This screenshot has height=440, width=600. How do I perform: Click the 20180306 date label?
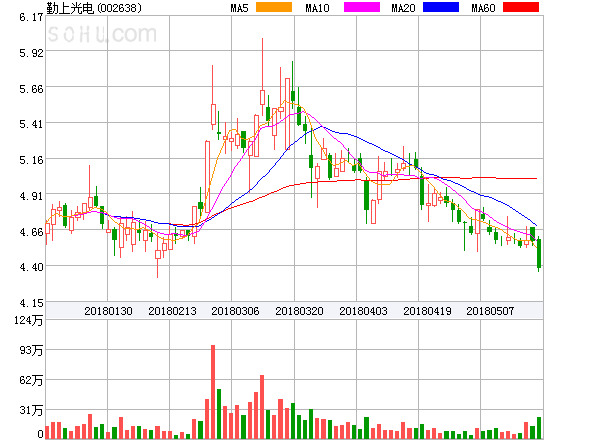[235, 311]
